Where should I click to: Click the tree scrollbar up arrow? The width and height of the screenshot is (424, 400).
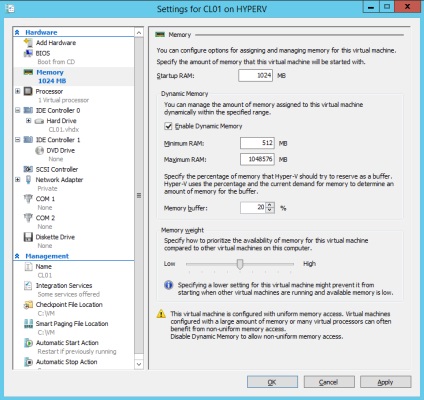coord(139,32)
